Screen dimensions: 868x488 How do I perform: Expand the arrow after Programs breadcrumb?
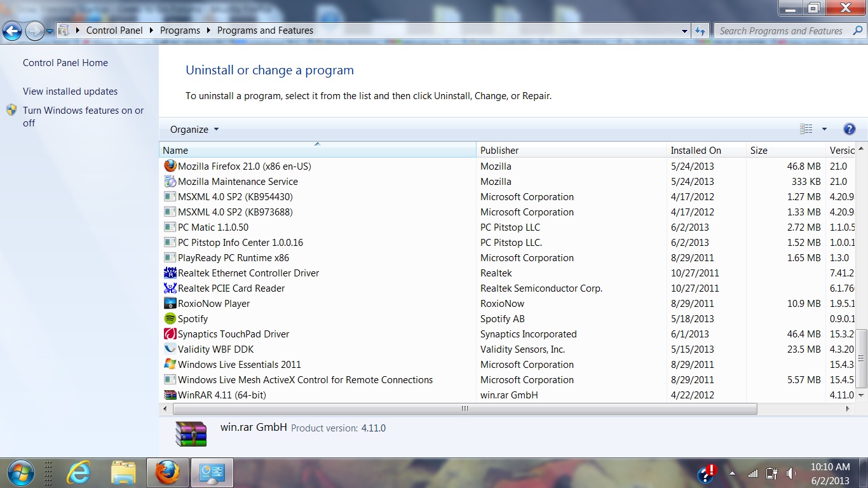click(x=209, y=30)
